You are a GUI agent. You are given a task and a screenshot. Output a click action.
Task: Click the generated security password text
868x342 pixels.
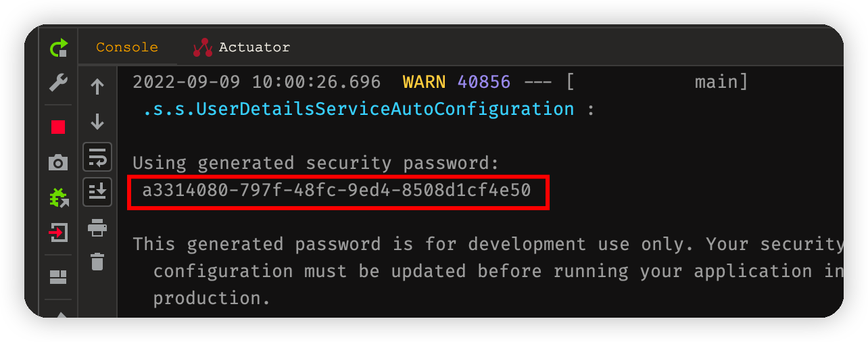click(337, 191)
